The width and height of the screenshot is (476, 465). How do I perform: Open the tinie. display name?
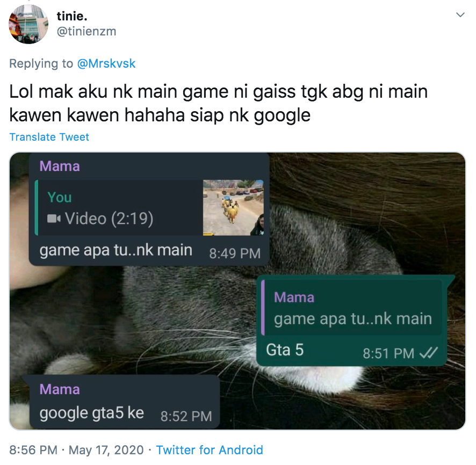pos(72,16)
